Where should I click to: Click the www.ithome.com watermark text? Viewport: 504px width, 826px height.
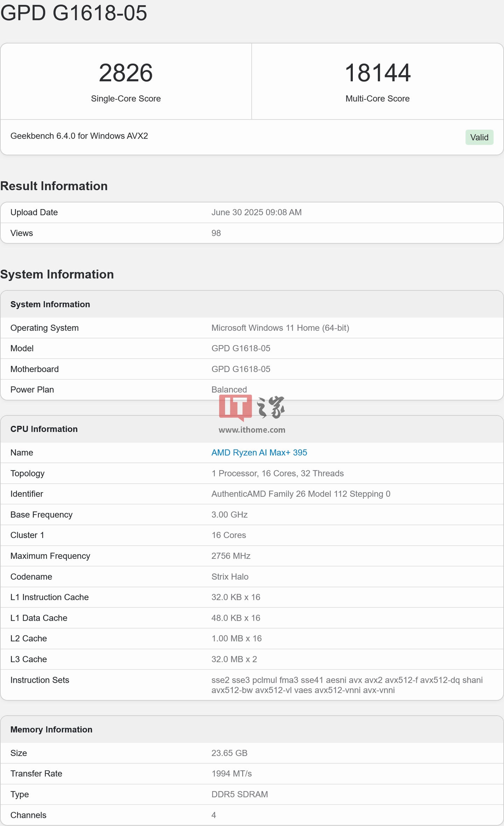tap(252, 430)
